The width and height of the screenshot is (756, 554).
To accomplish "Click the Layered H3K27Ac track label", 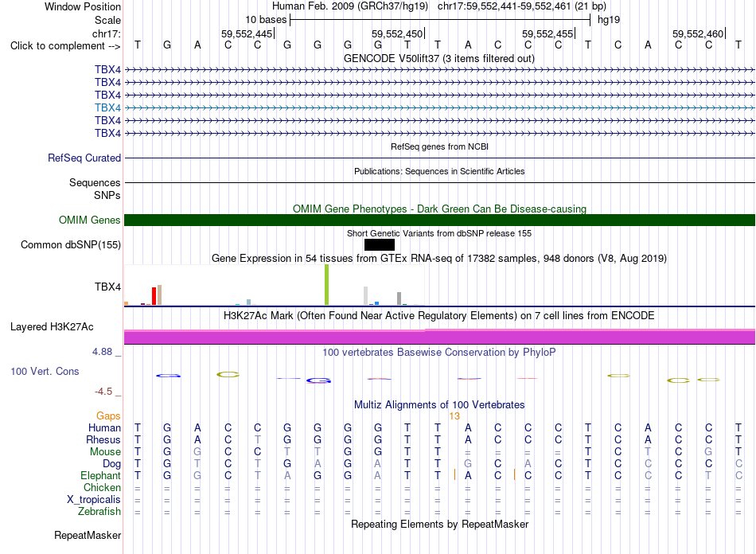I will click(x=52, y=327).
